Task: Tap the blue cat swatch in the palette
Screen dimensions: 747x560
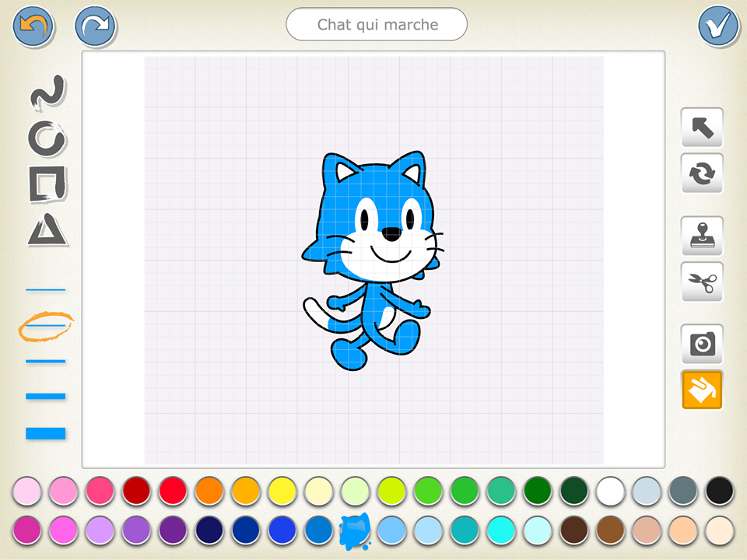Action: click(x=354, y=530)
